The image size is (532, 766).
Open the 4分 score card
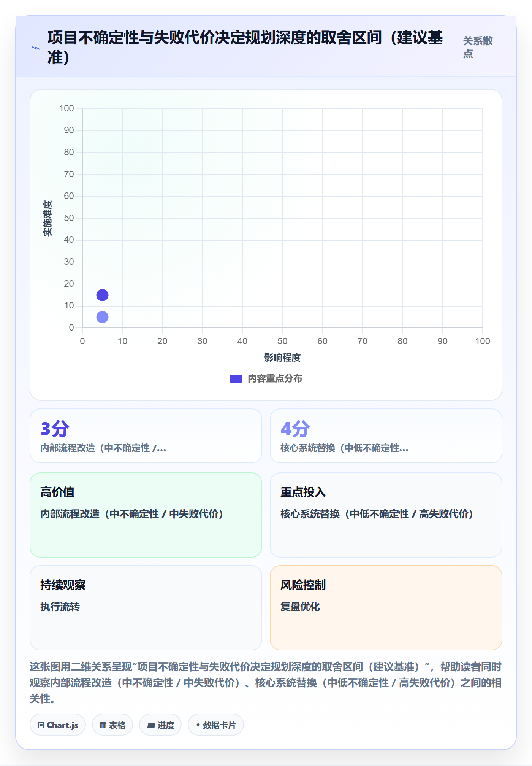click(x=386, y=436)
